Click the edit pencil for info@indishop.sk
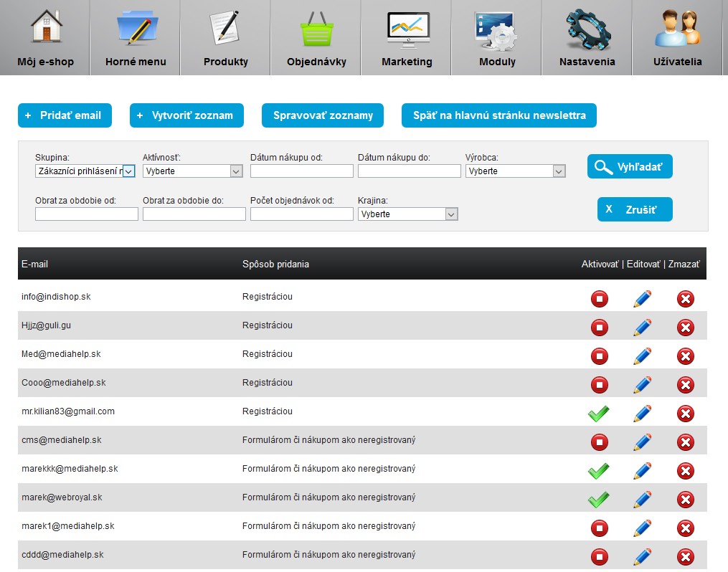 (643, 299)
